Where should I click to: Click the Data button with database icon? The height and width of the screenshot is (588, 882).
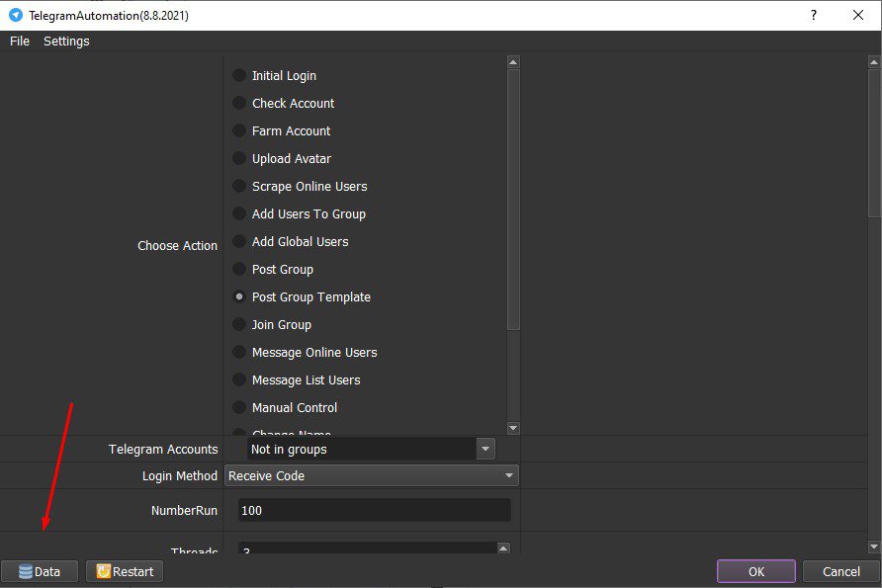[x=40, y=571]
